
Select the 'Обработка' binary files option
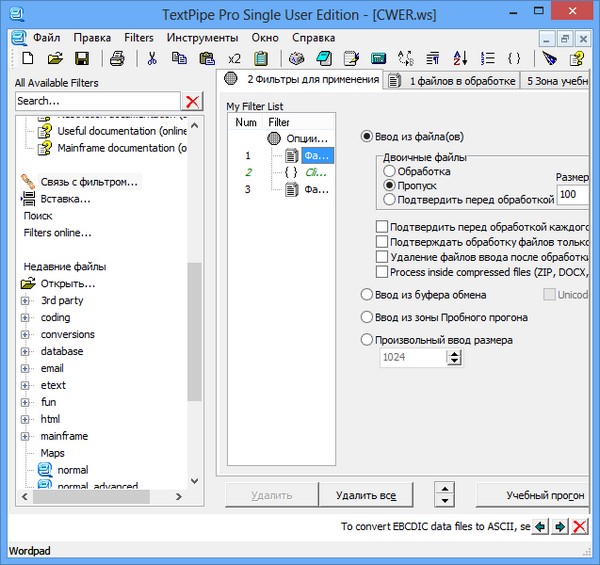(391, 171)
